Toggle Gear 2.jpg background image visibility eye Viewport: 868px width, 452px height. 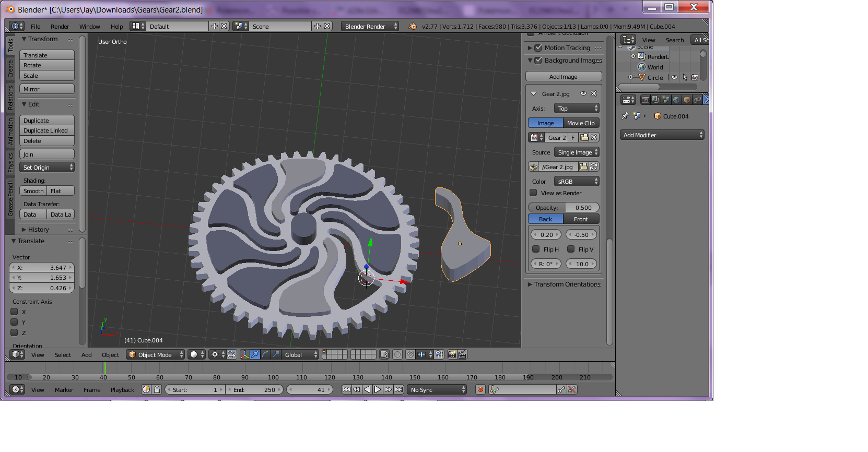pyautogui.click(x=583, y=93)
